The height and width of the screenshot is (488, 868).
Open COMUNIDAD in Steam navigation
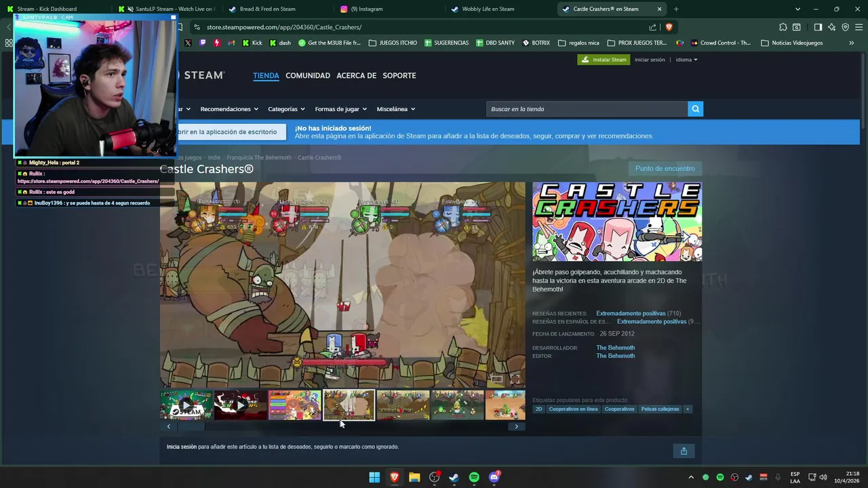click(308, 75)
